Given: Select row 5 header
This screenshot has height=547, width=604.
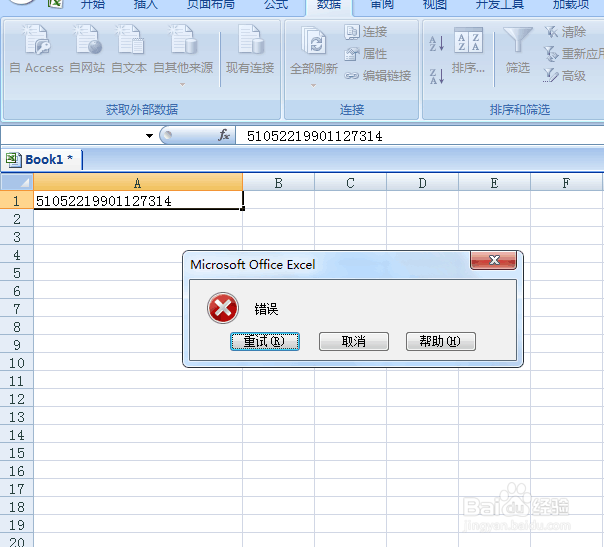Looking at the screenshot, I should (17, 273).
